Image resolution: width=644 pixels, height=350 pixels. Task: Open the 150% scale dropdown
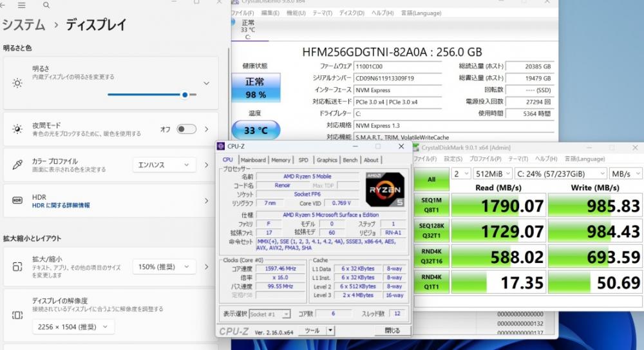tap(164, 267)
